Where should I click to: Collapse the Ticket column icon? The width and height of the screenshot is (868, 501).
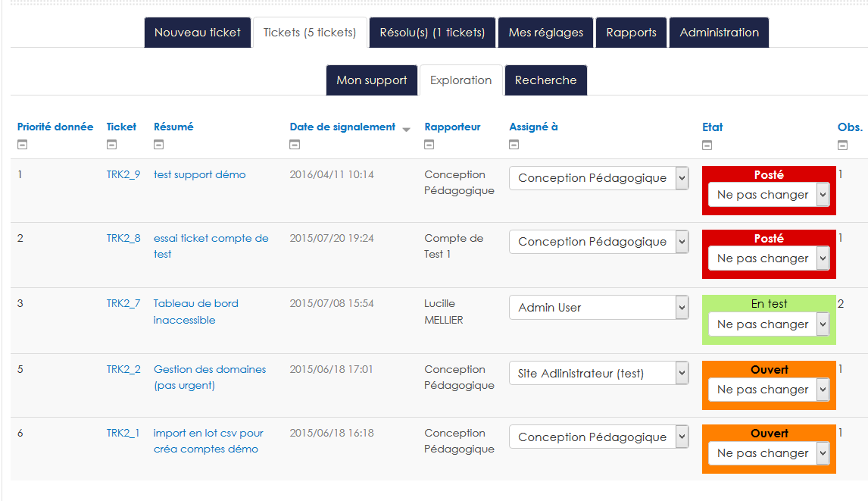pos(111,145)
